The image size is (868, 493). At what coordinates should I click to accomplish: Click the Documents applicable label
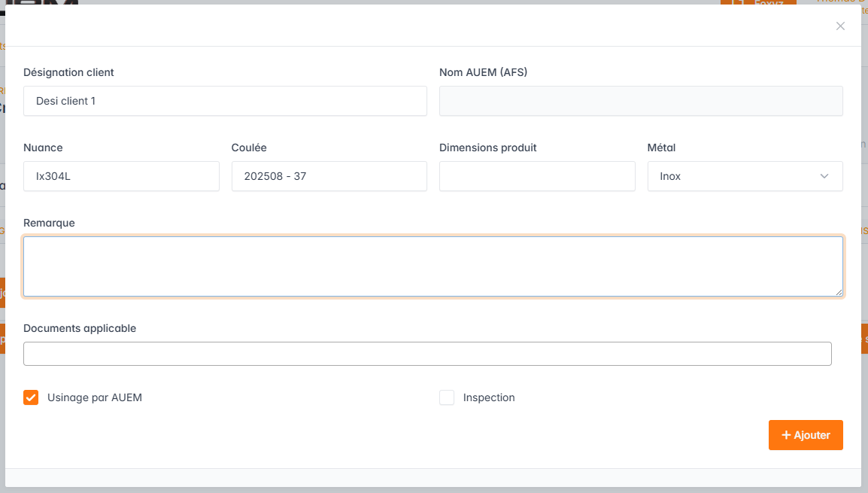pyautogui.click(x=80, y=328)
